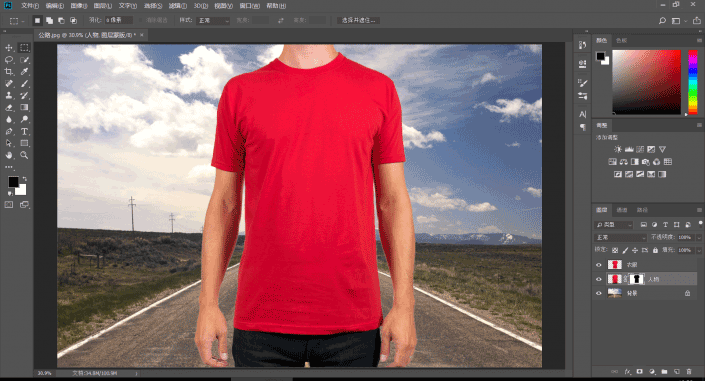Select the Zoom tool
The width and height of the screenshot is (705, 381).
pyautogui.click(x=24, y=155)
